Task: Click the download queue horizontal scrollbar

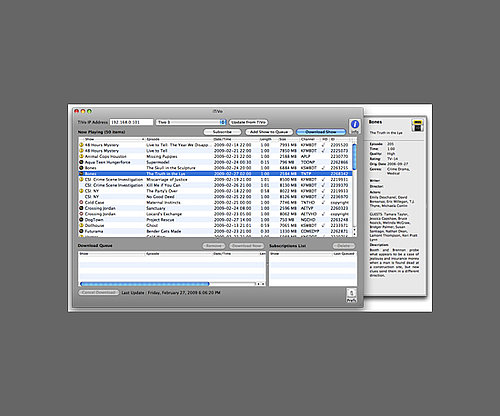Action: [173, 284]
